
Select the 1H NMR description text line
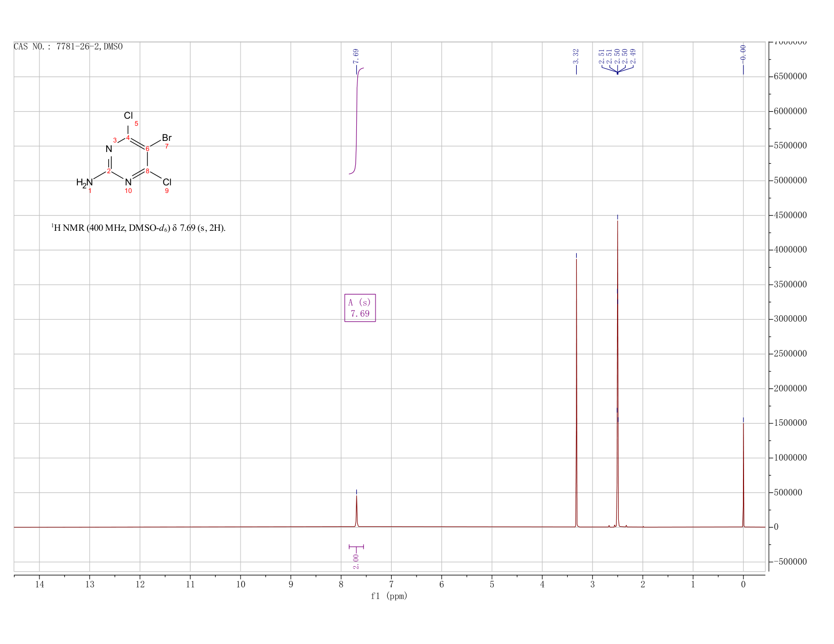(x=138, y=228)
